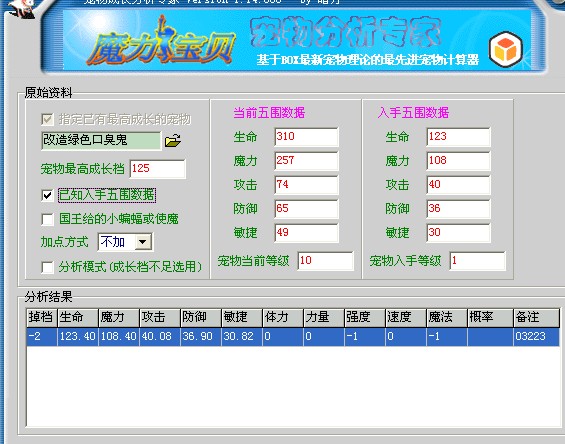Click the 加点方式 label

click(x=64, y=242)
